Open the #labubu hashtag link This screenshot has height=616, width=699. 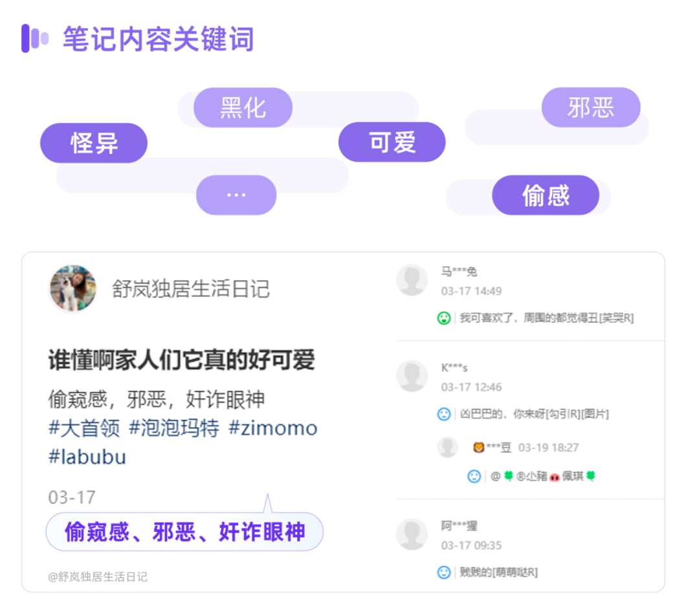coord(87,457)
